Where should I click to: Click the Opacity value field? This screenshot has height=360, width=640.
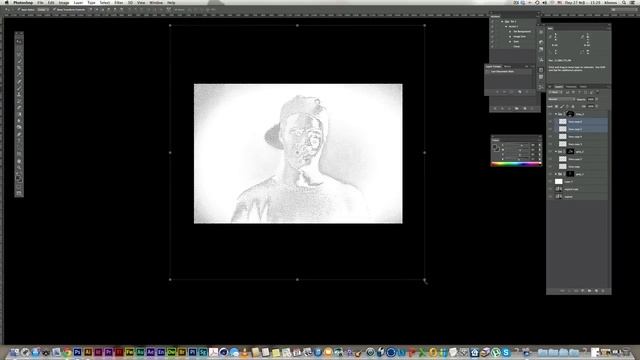tap(591, 99)
